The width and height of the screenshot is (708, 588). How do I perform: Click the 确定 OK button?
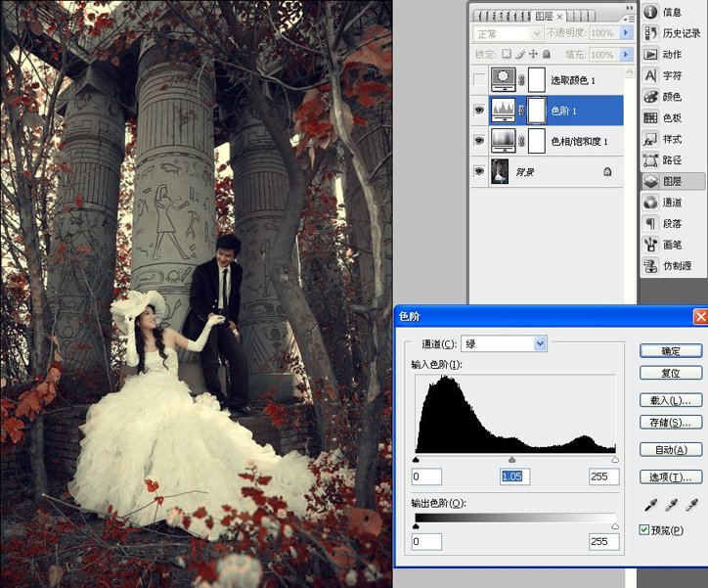[671, 351]
